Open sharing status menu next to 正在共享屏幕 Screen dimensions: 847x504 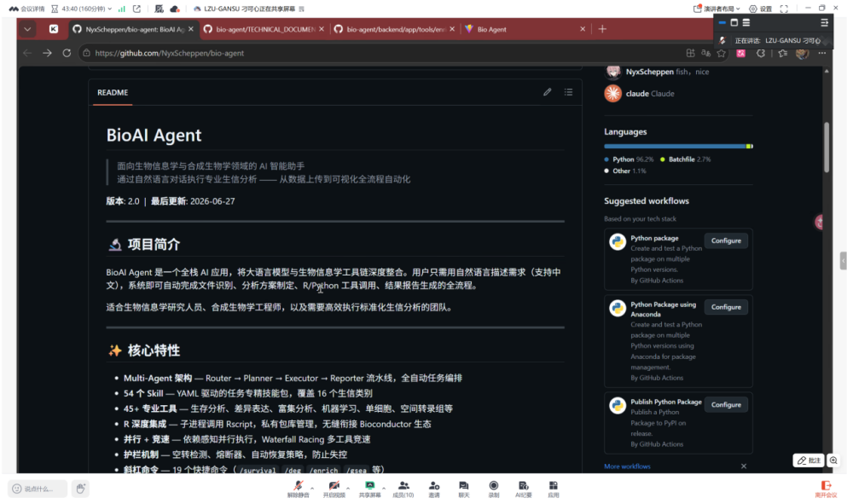(x=301, y=9)
